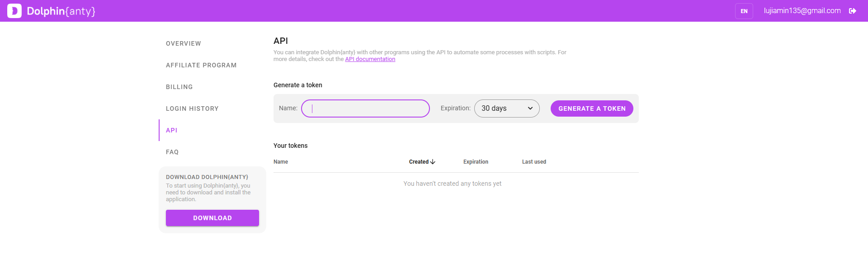Click the account email lujiamin135@gmail.com

click(x=802, y=11)
